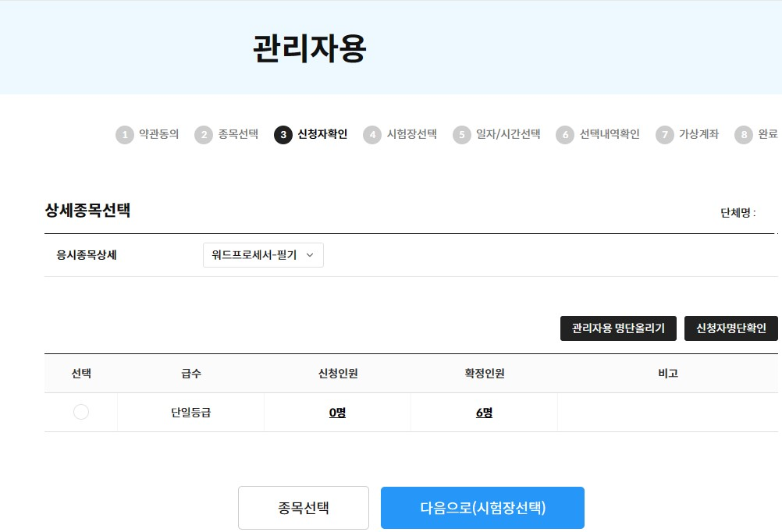
Task: Go to step 2 종목선택 indicator
Action: (x=226, y=135)
